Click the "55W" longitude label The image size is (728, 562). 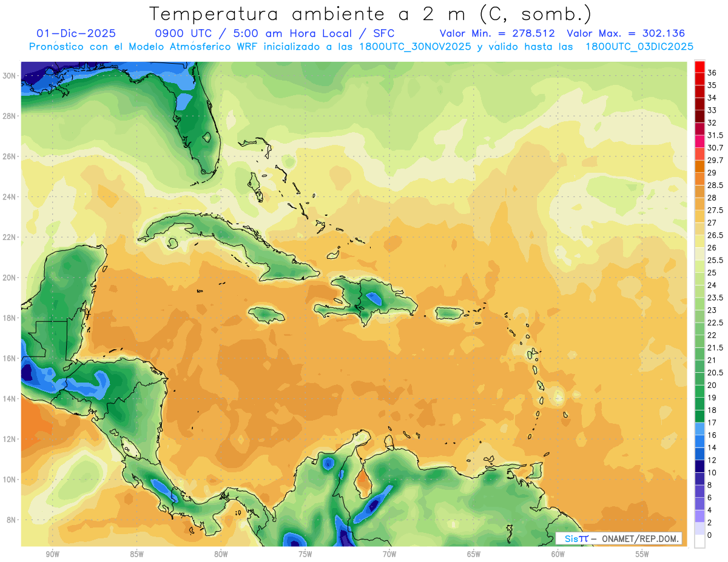coord(642,554)
